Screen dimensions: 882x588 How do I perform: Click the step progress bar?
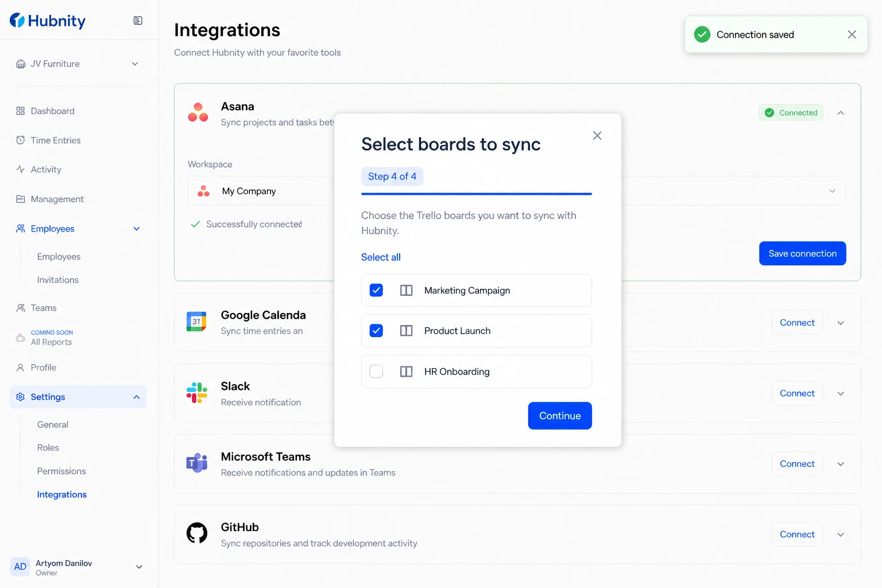(477, 194)
